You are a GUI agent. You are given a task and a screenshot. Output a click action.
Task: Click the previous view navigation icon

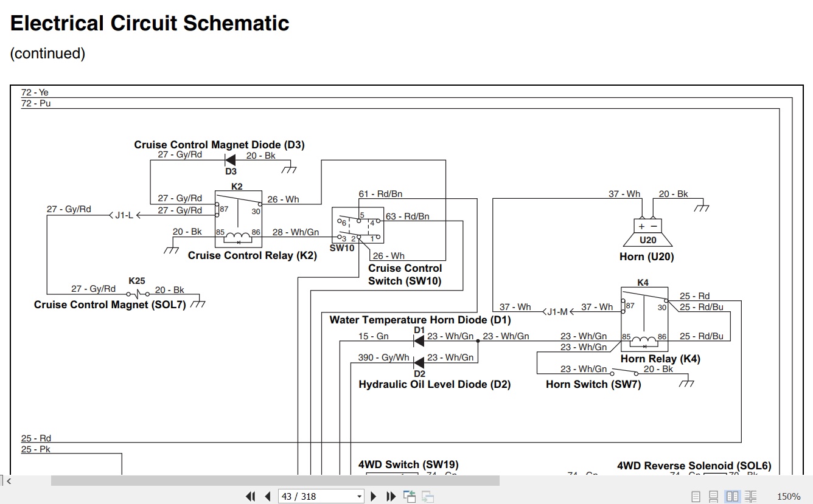(x=410, y=497)
